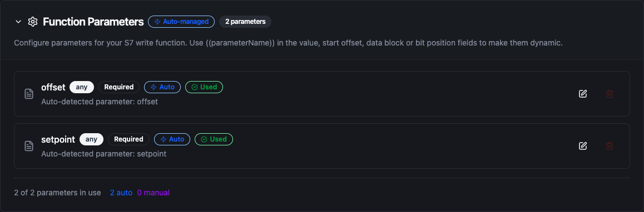Screen dimensions: 644x212
Task: Click the Required badge on offset
Action: click(x=118, y=87)
